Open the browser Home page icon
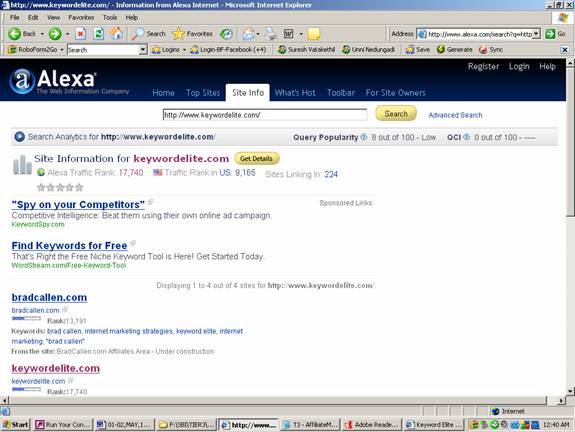The height and width of the screenshot is (432, 575). pyautogui.click(x=117, y=34)
